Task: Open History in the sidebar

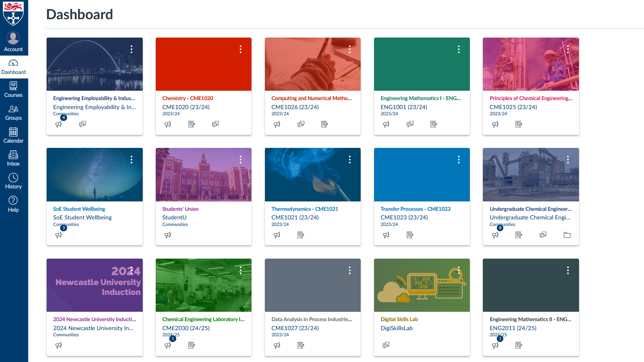Action: coord(13,181)
